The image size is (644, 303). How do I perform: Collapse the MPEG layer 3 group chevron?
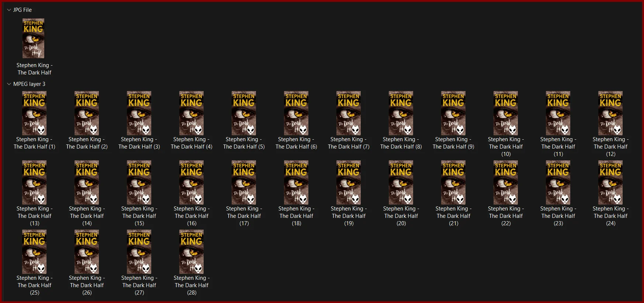click(9, 84)
